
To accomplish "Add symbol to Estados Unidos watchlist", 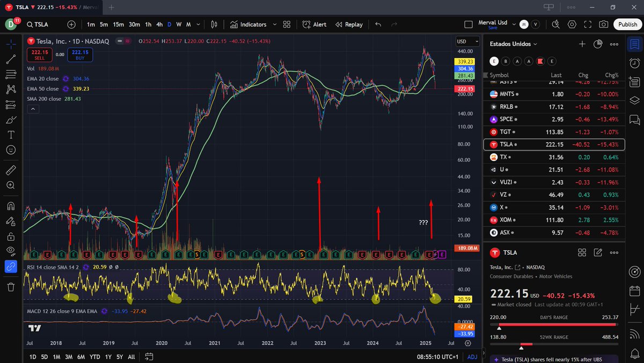I will pyautogui.click(x=582, y=44).
